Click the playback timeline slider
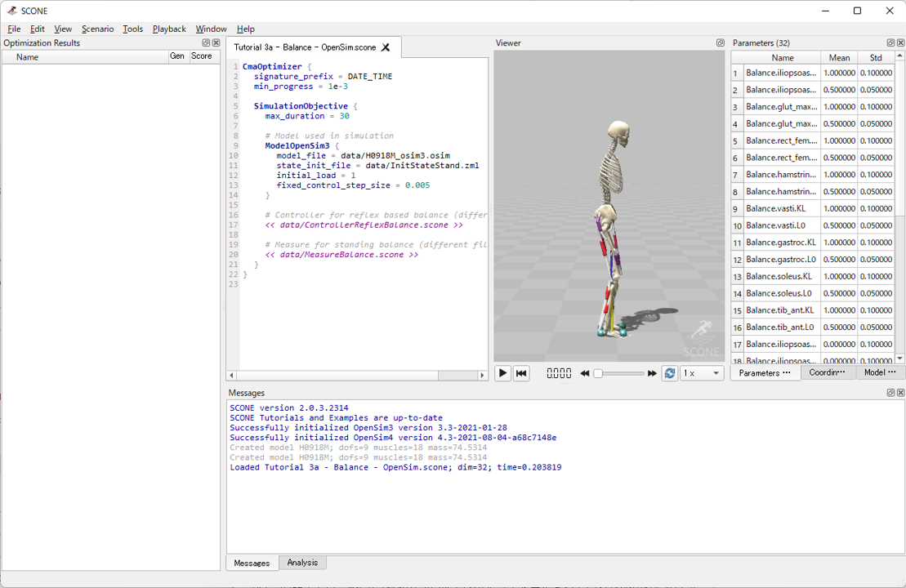Image resolution: width=906 pixels, height=588 pixels. [x=621, y=373]
